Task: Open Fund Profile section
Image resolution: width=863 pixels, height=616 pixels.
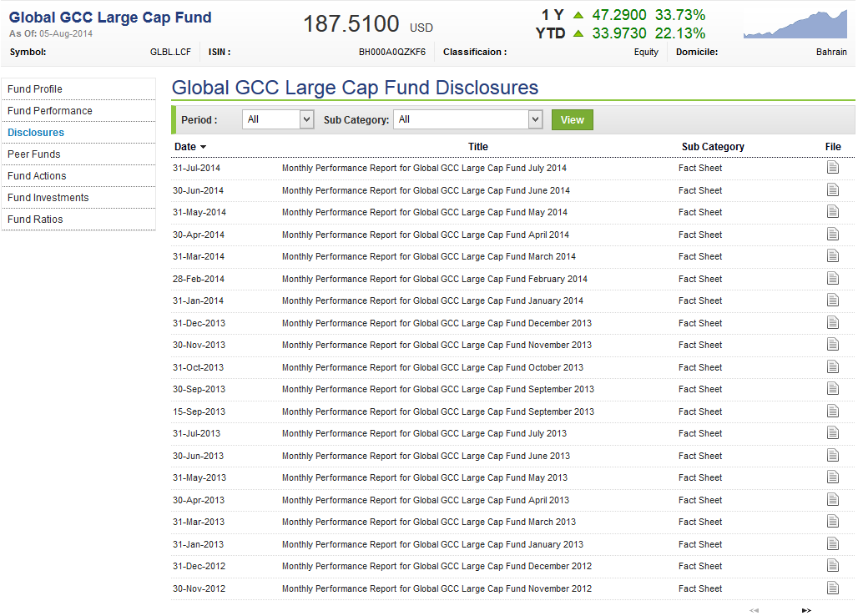Action: 35,89
